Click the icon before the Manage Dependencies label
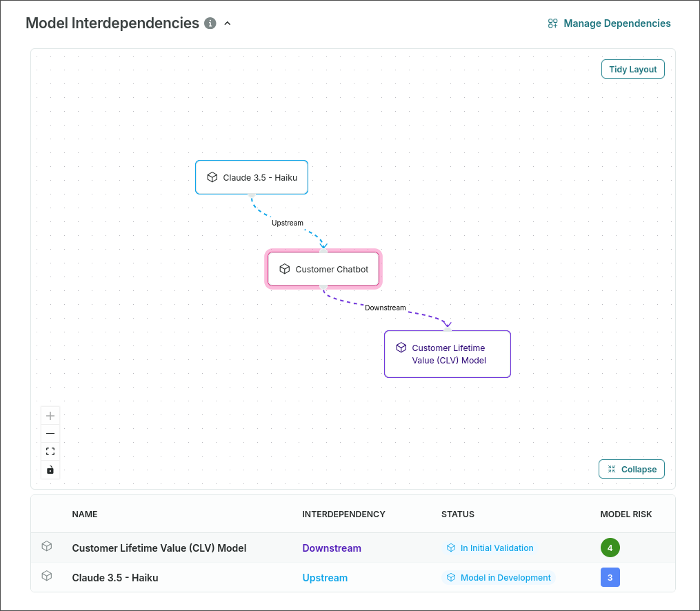Image resolution: width=700 pixels, height=611 pixels. coord(552,23)
